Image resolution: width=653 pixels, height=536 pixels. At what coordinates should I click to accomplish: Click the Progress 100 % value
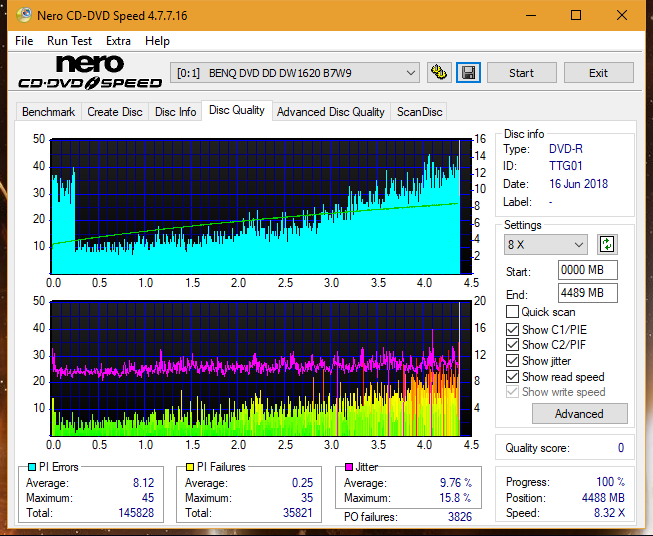tap(611, 482)
